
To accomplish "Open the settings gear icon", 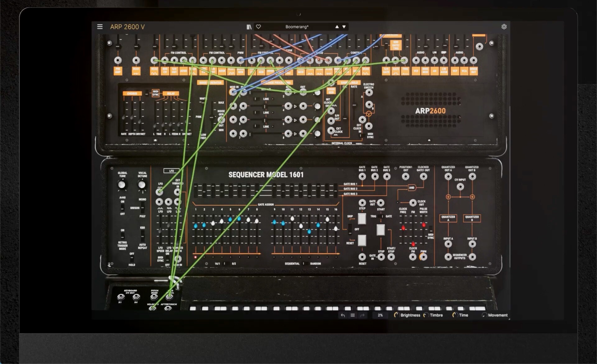I will (x=504, y=27).
